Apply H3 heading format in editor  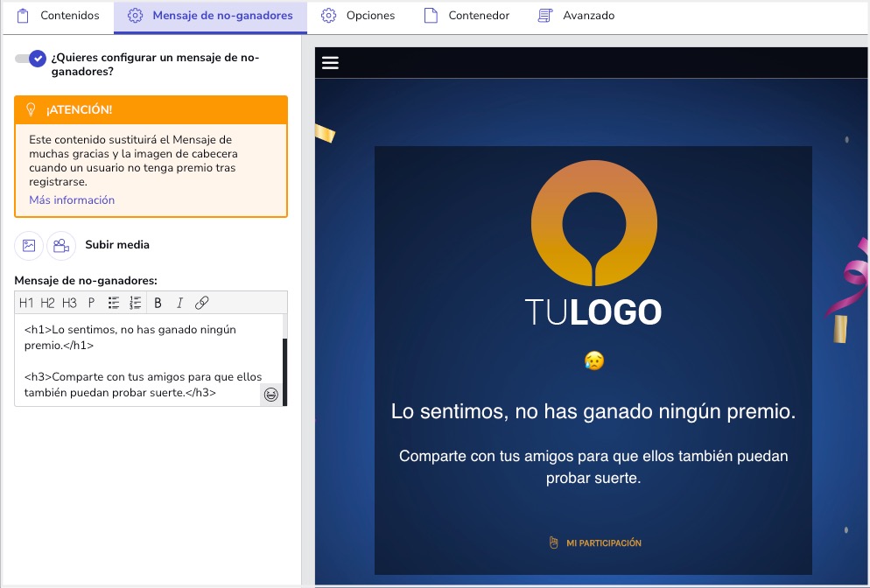click(x=69, y=303)
